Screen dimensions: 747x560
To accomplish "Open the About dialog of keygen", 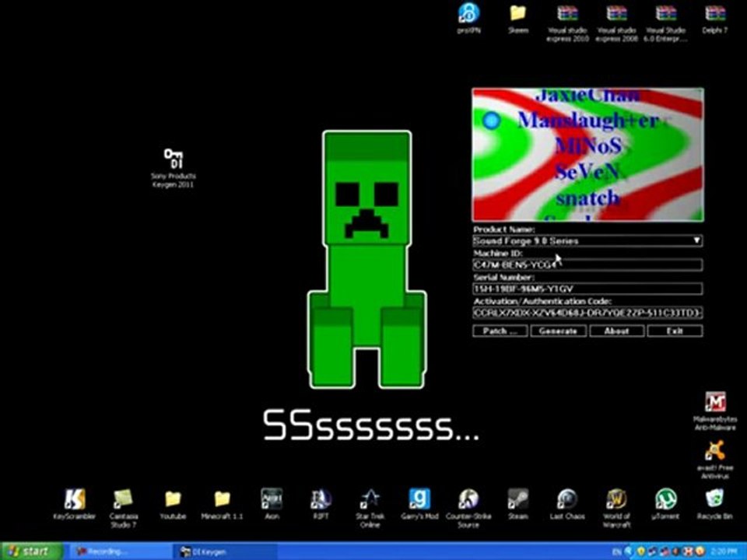I will 617,331.
